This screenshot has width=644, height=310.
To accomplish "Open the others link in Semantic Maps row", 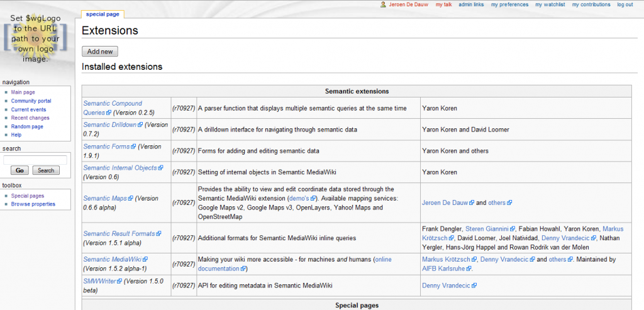I will [500, 202].
